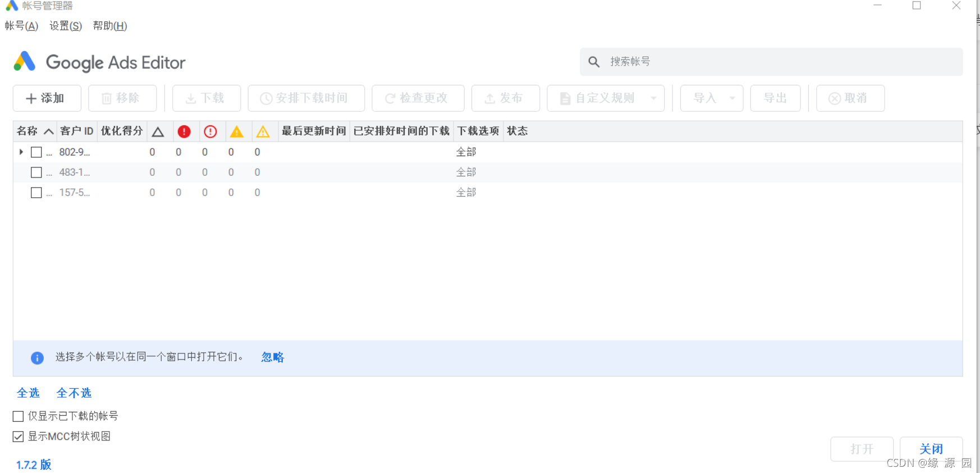Toggle 显示MCC树状视图 checkbox
The image size is (980, 473).
pyautogui.click(x=18, y=436)
